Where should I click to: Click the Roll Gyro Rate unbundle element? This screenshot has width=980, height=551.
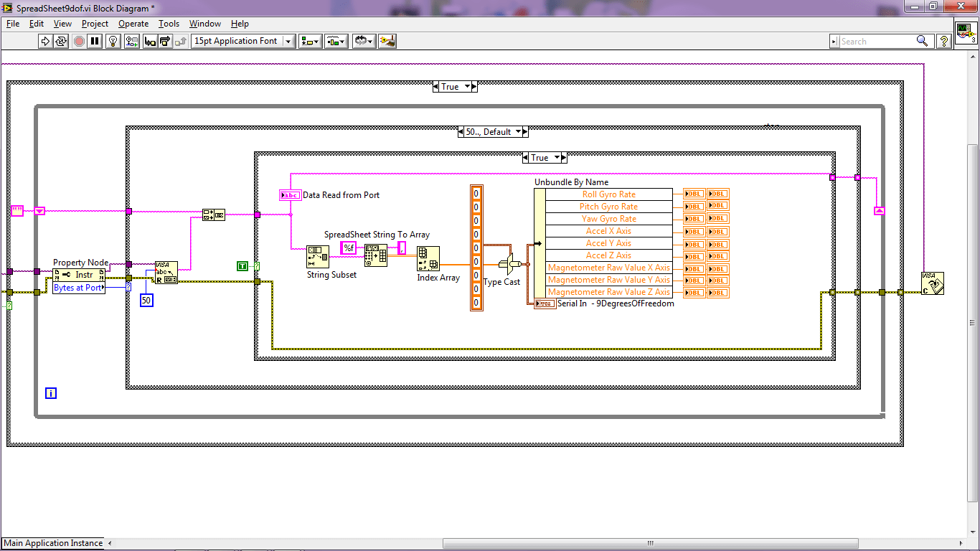(609, 194)
